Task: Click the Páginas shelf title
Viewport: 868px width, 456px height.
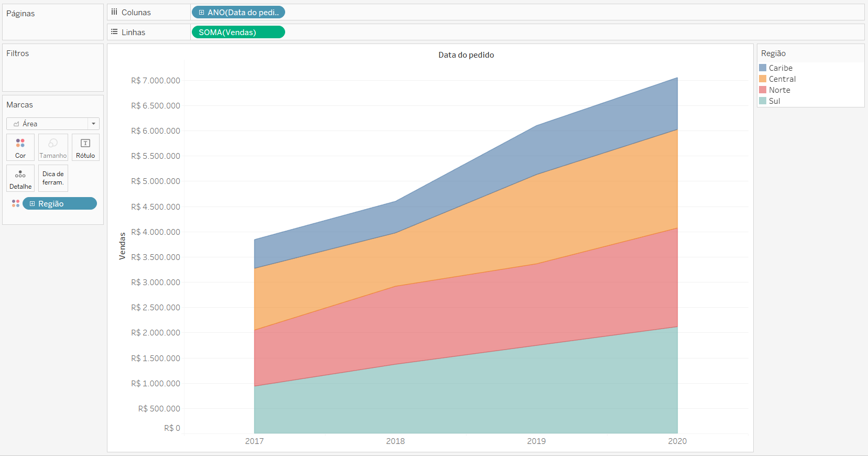Action: pos(20,14)
